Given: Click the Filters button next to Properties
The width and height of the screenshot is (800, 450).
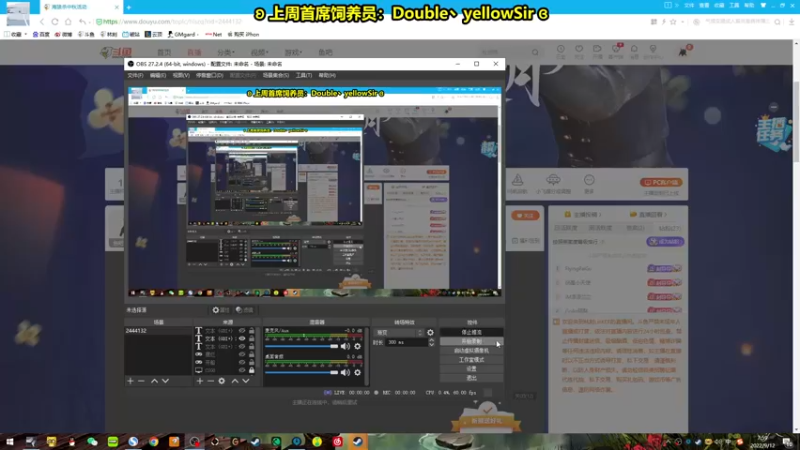Looking at the screenshot, I should 244,310.
